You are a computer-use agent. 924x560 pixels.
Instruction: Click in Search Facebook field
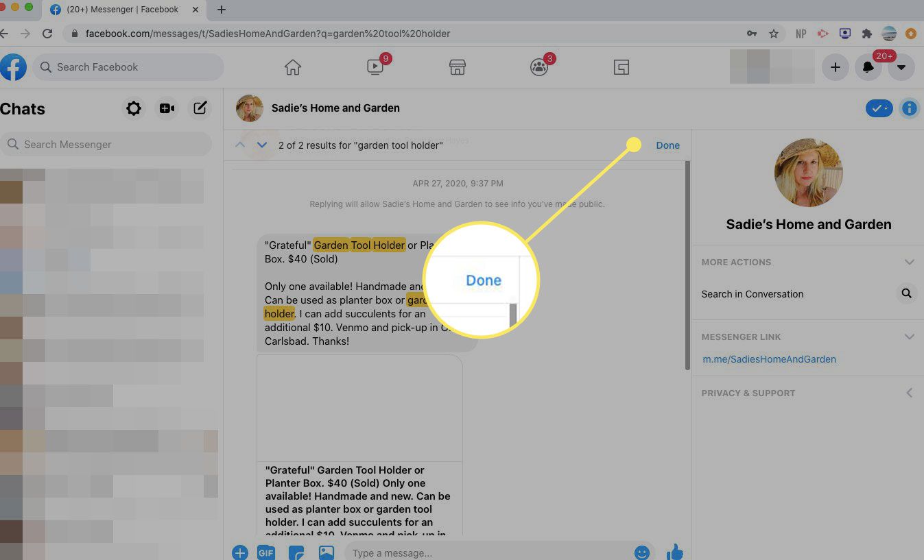128,67
